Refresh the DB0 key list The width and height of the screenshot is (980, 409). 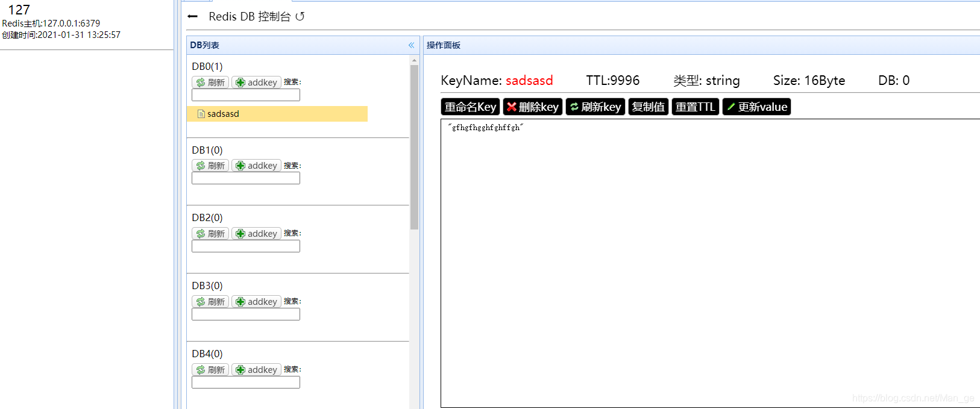point(210,83)
